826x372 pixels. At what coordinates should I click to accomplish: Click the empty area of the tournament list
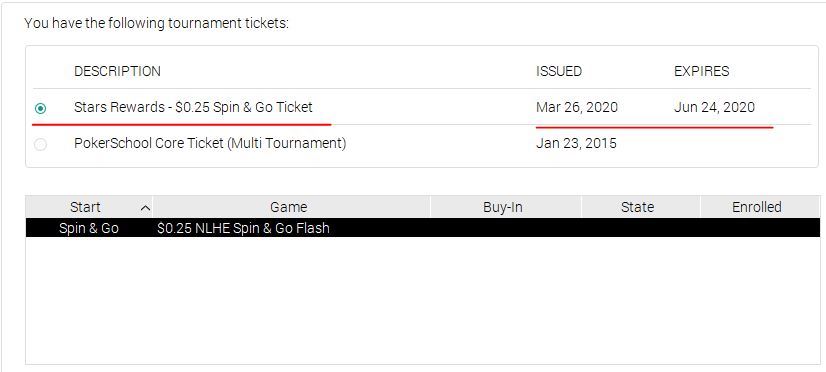(422, 300)
